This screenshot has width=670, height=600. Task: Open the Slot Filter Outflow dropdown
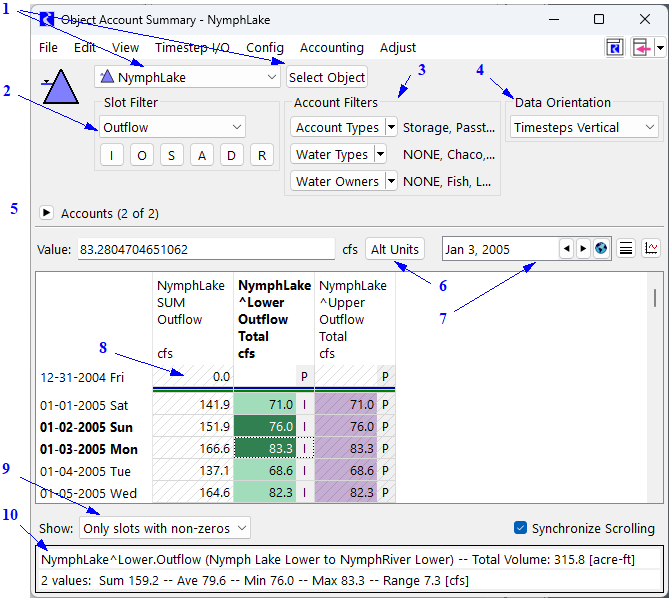click(172, 127)
